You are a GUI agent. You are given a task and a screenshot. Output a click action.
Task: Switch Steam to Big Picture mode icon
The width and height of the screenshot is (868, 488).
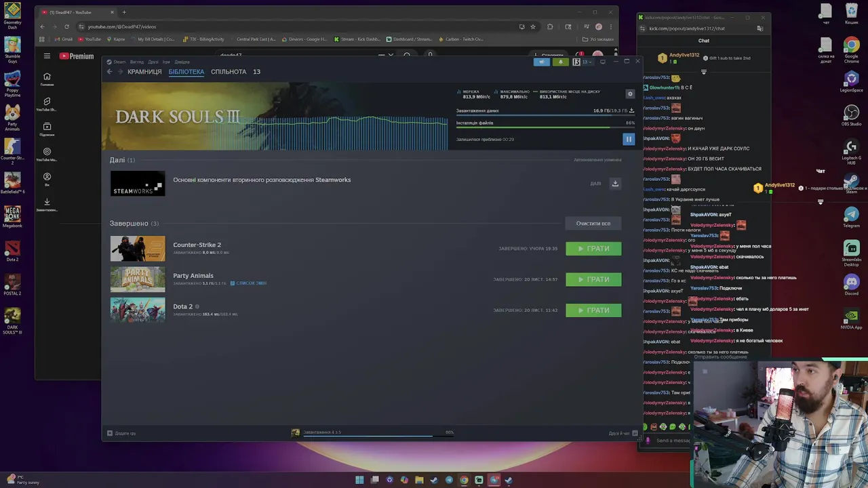(x=602, y=62)
